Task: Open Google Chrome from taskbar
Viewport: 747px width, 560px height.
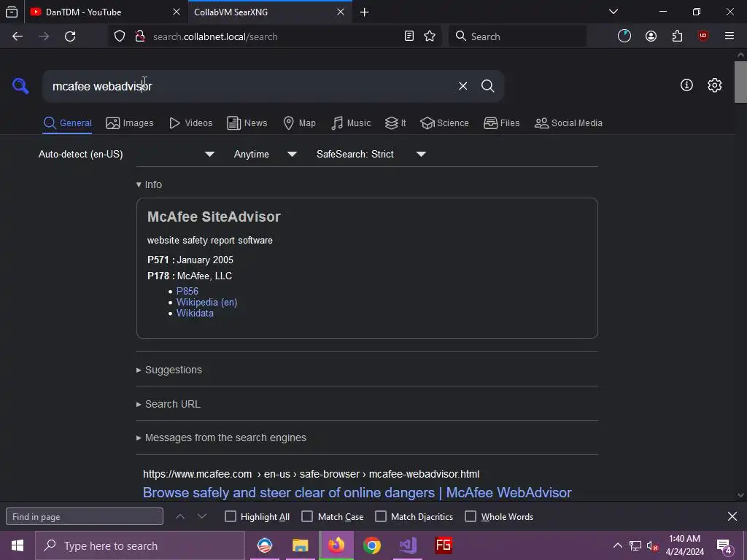Action: [x=371, y=545]
